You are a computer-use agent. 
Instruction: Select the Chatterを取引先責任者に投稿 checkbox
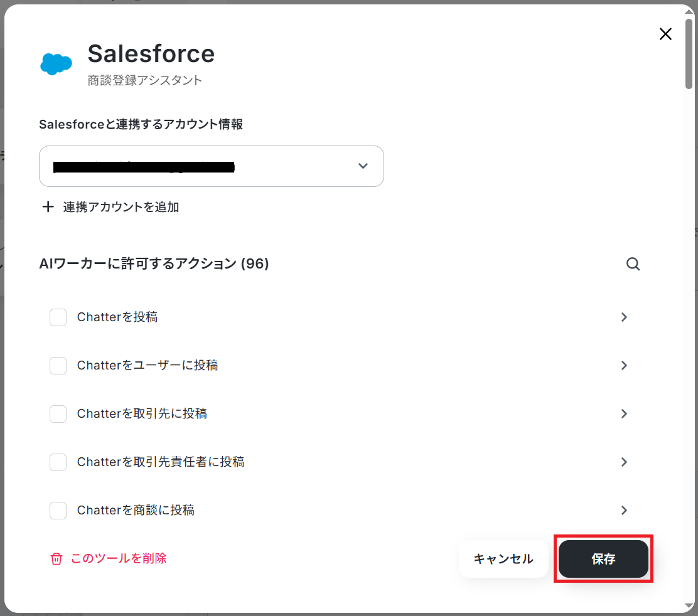click(x=58, y=462)
